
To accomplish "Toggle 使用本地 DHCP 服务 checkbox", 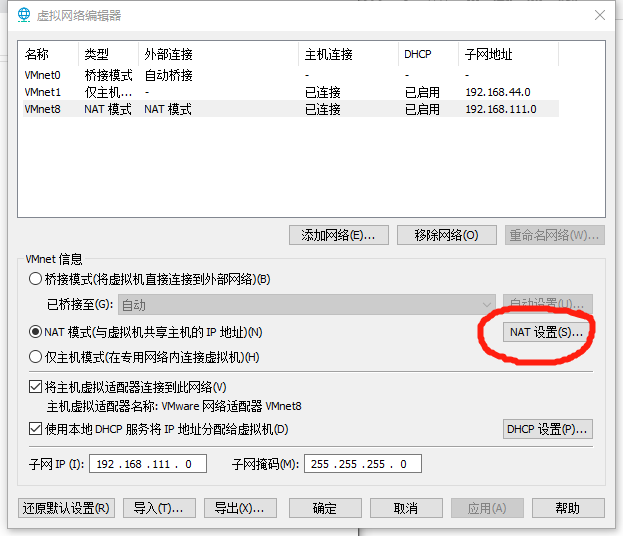I will click(35, 429).
